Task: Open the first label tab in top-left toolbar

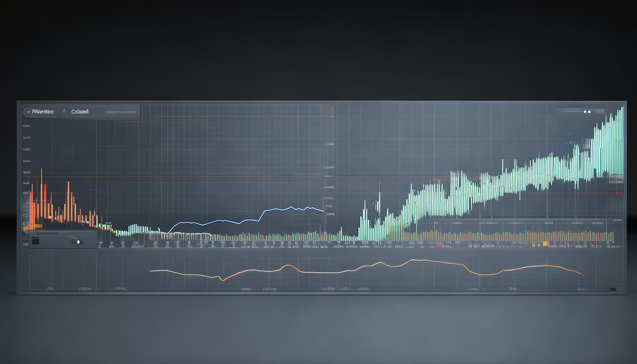Action: tap(43, 112)
